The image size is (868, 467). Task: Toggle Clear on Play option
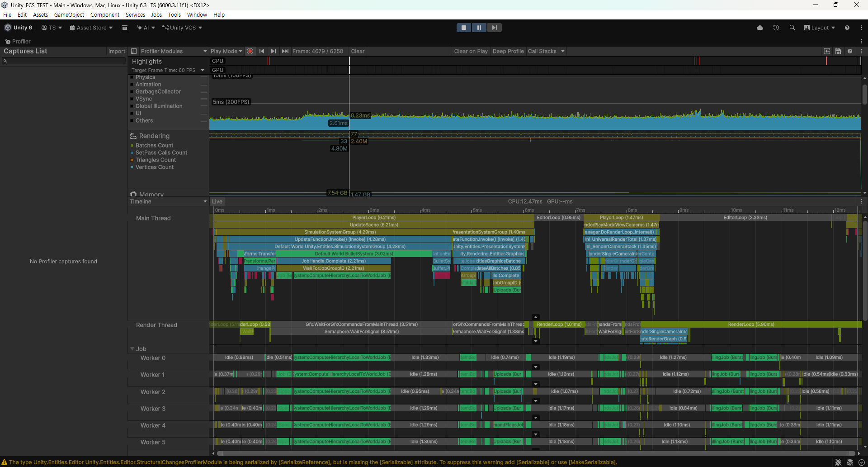pos(471,51)
